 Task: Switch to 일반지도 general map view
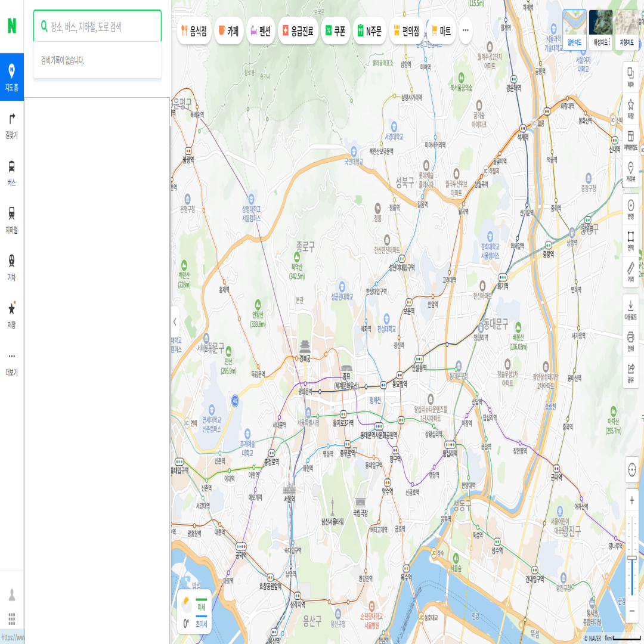574,30
